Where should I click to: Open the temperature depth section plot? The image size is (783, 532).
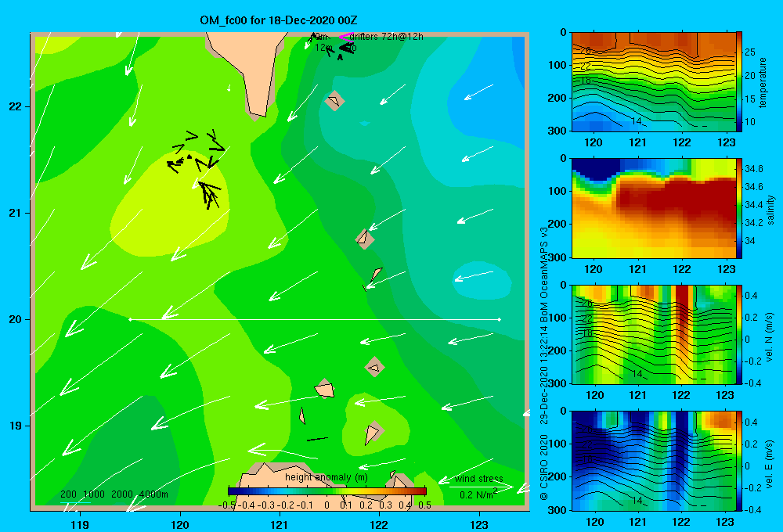tap(653, 82)
